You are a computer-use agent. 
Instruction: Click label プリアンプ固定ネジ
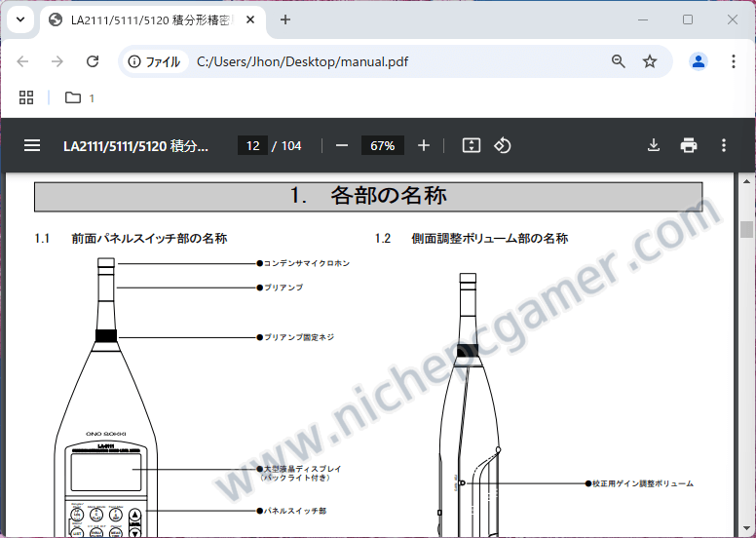coord(299,337)
